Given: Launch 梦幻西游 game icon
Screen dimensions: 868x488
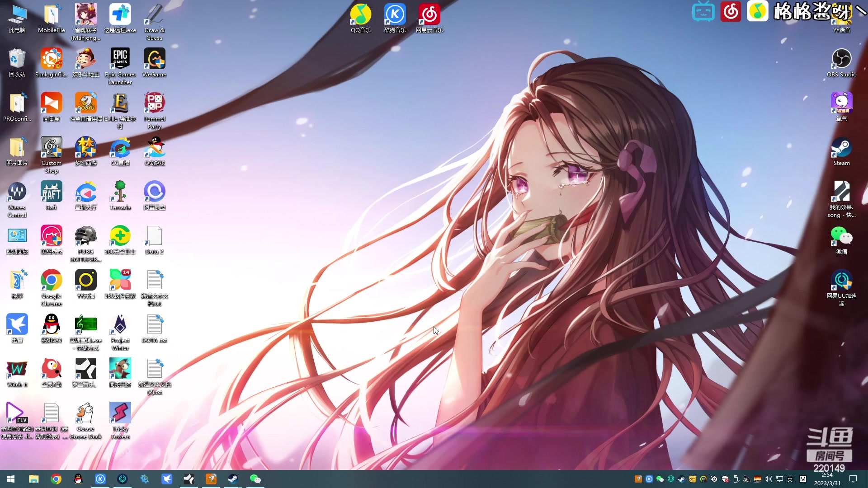Looking at the screenshot, I should (86, 151).
